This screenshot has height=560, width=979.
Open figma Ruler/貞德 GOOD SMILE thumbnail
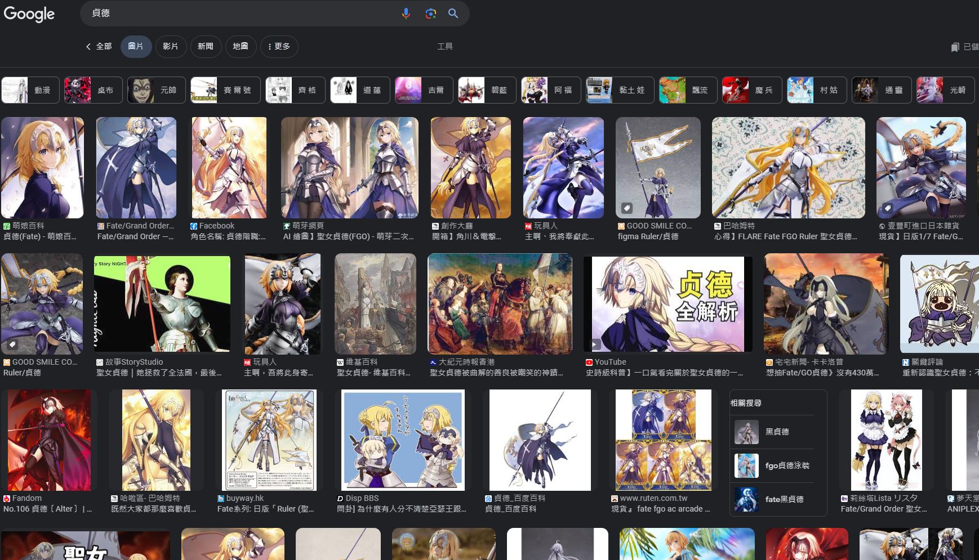[x=658, y=168]
